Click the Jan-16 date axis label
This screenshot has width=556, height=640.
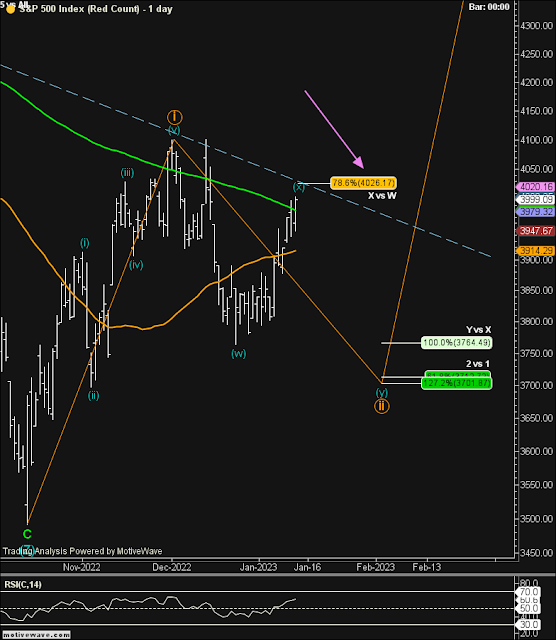point(308,567)
